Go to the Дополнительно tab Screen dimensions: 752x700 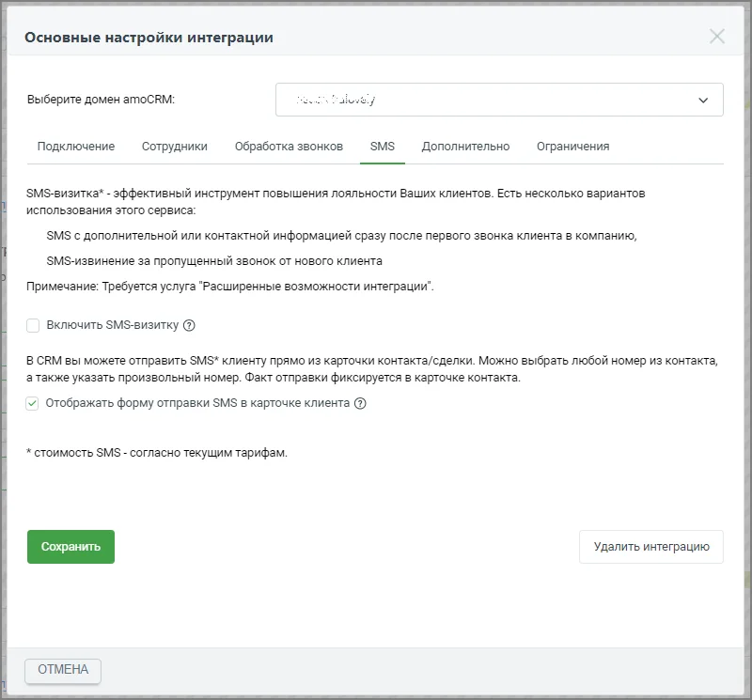coord(465,147)
